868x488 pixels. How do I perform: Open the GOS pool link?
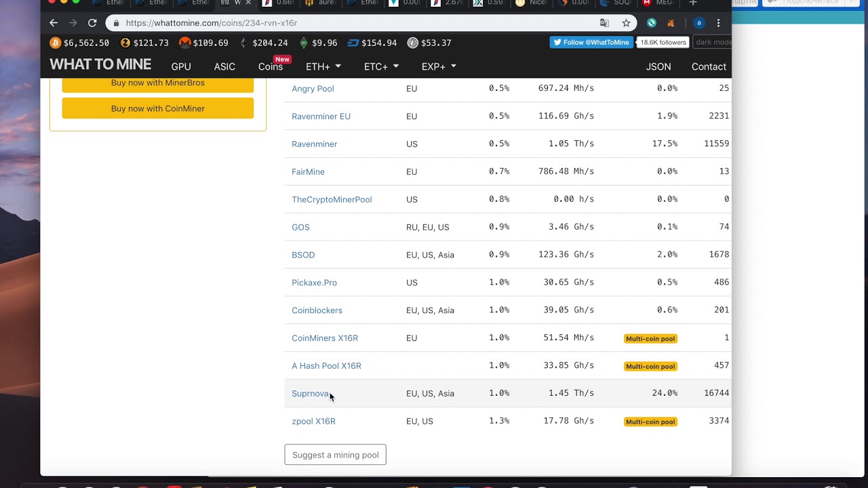pos(300,228)
